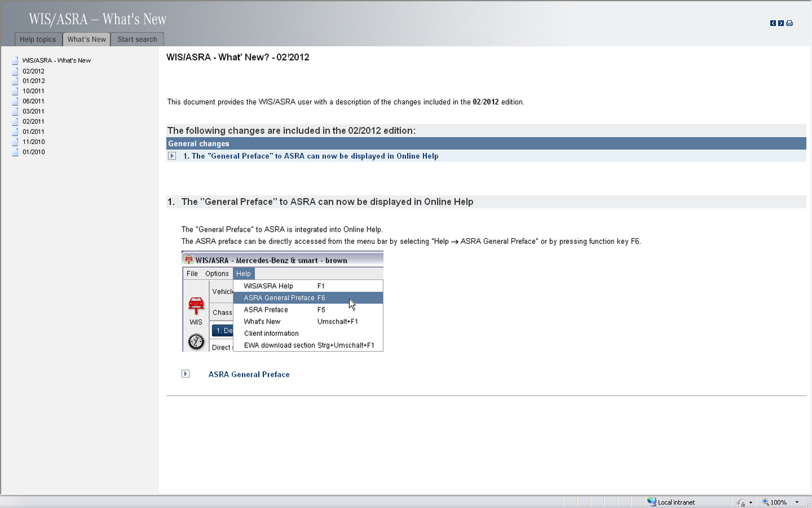The width and height of the screenshot is (812, 508).
Task: Open the 02/2011 edition entry
Action: click(x=34, y=121)
